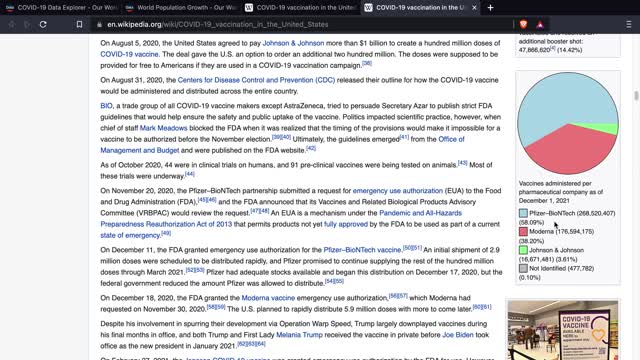Open the Melania Trump link

[299, 335]
